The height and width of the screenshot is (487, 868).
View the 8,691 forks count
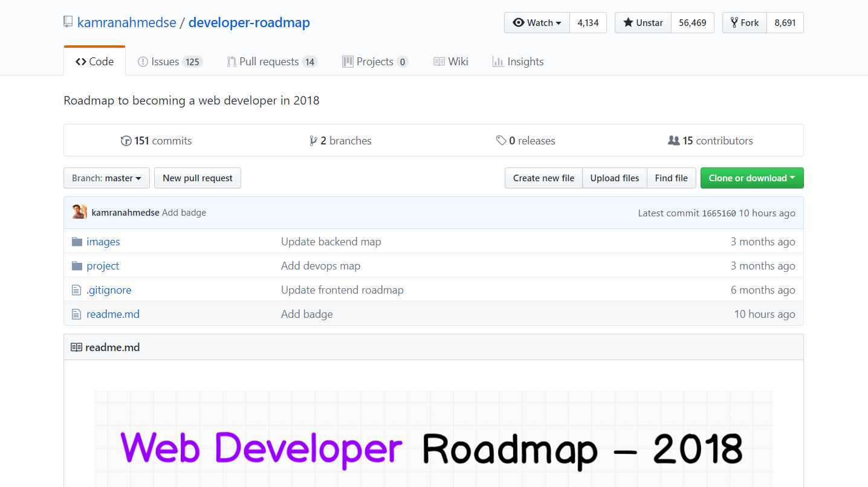tap(785, 23)
